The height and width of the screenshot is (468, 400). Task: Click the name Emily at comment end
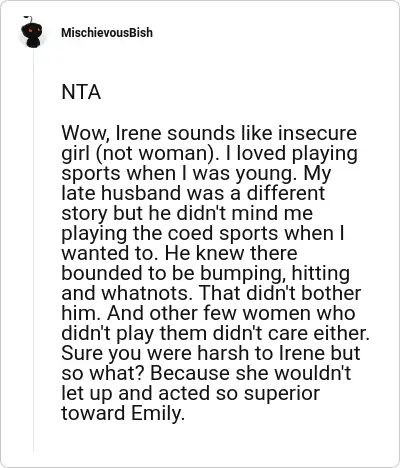(158, 414)
